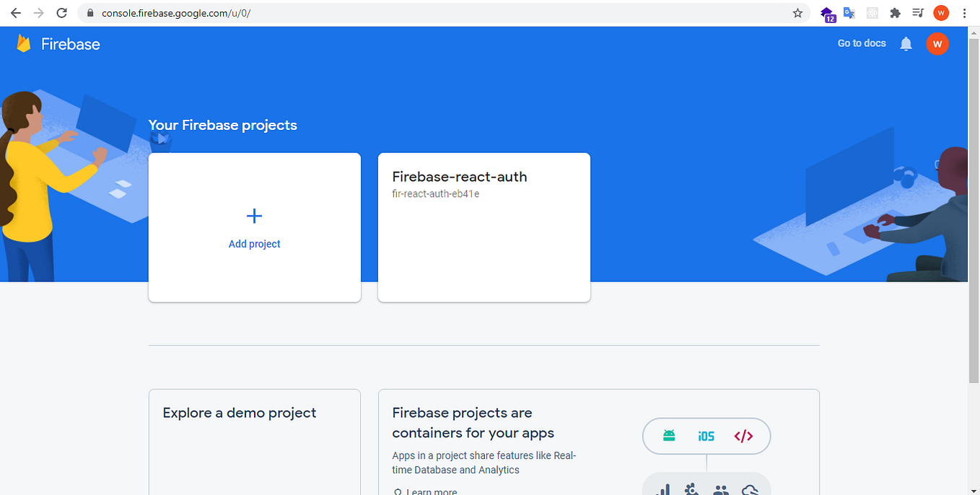
Task: Open your Firebase account avatar menu
Action: click(x=937, y=43)
